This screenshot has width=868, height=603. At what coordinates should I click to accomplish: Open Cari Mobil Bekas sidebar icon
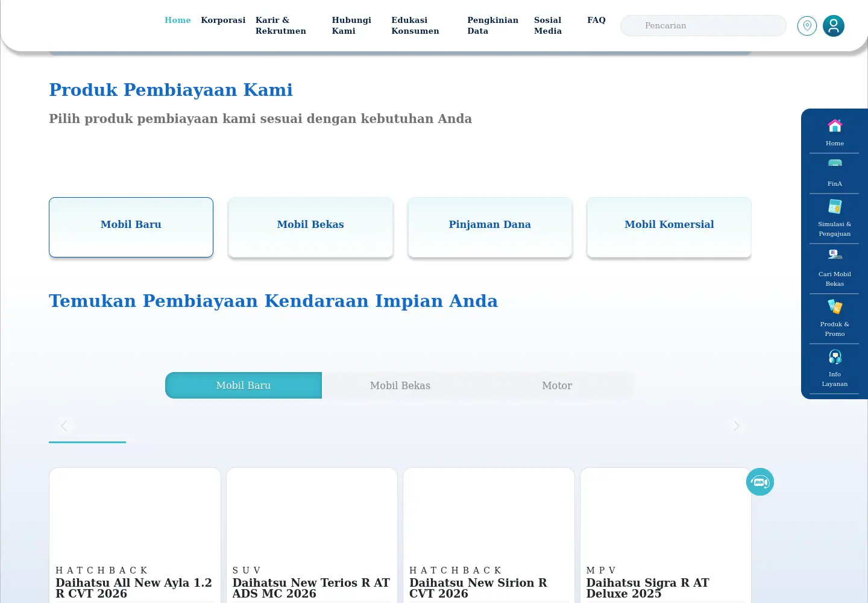835,255
